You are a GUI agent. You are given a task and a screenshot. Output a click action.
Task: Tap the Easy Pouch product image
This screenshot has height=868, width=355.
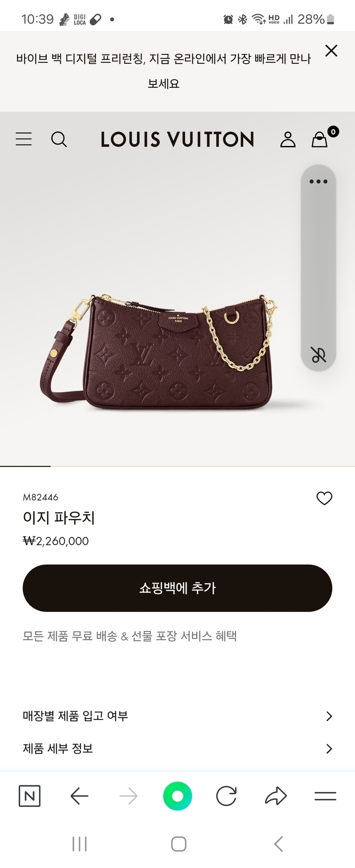point(159,352)
